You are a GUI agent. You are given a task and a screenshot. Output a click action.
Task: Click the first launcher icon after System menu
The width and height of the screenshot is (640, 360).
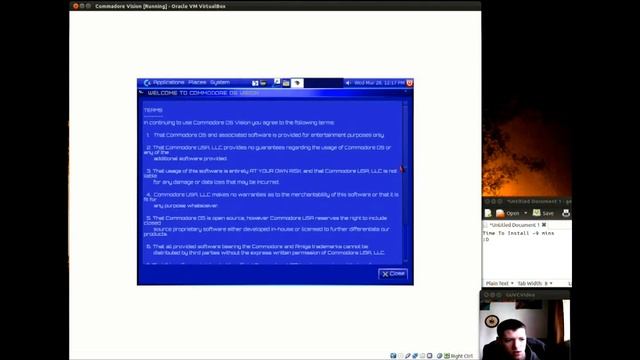click(255, 83)
